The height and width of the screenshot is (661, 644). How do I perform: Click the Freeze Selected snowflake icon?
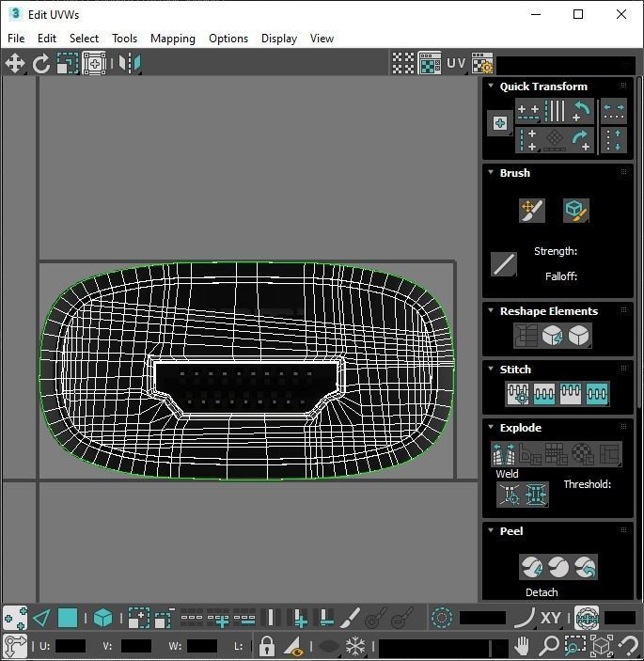tap(355, 646)
